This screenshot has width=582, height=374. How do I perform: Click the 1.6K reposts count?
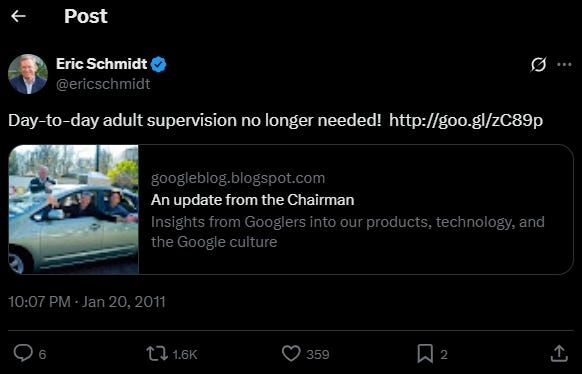pyautogui.click(x=185, y=354)
